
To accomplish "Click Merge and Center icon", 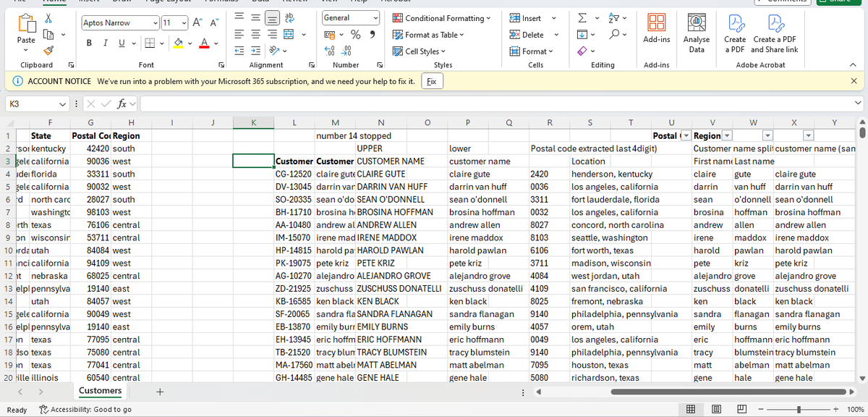I will (288, 34).
